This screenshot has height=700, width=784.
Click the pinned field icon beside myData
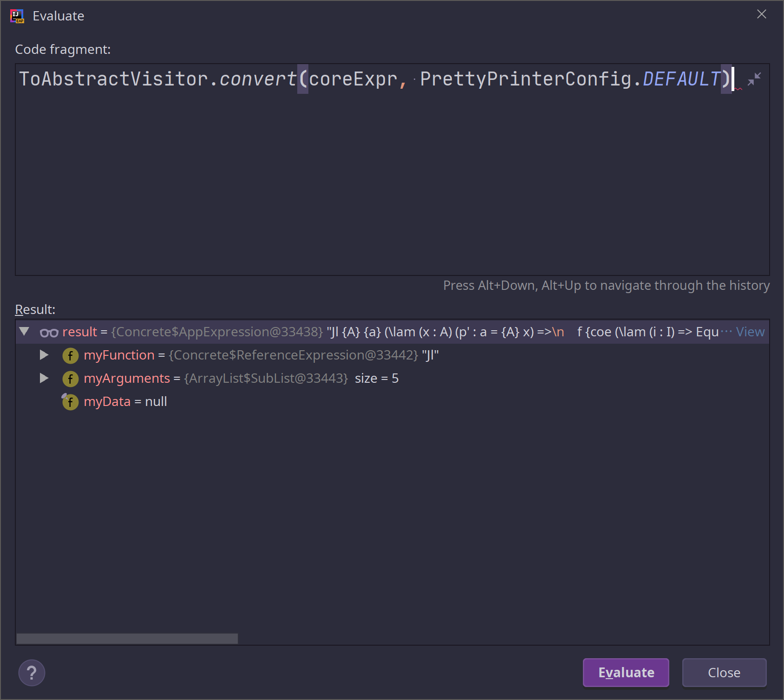pyautogui.click(x=70, y=402)
